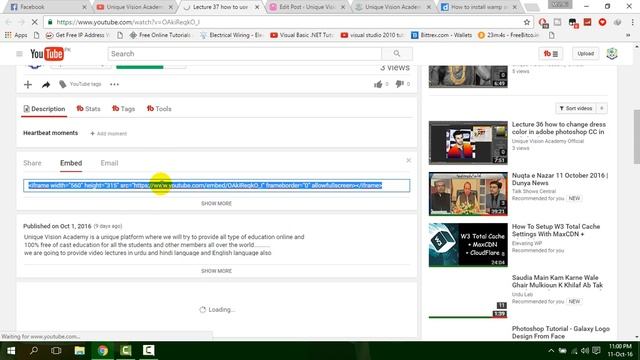Switch to Edit Post browser tab
The image size is (640, 360).
pyautogui.click(x=307, y=7)
